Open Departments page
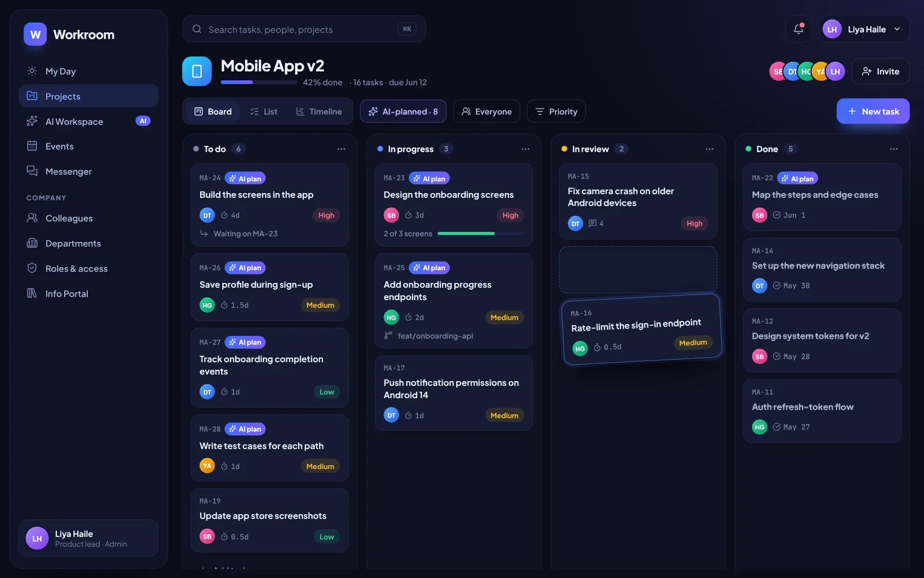 (x=88, y=243)
